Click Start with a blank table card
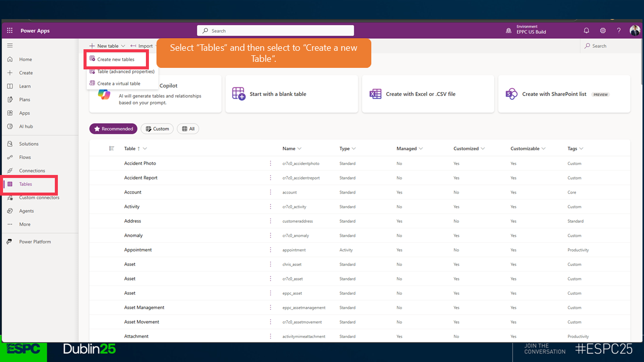This screenshot has width=644, height=362. [291, 94]
